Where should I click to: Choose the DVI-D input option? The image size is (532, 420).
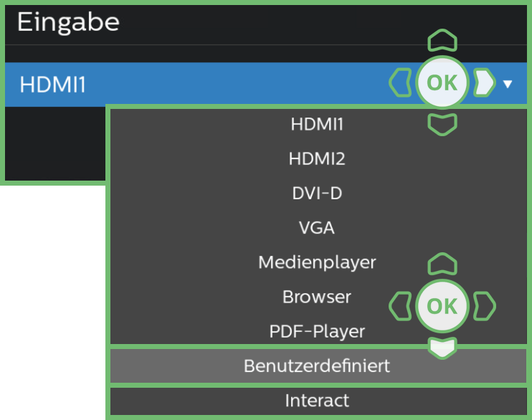pos(317,194)
